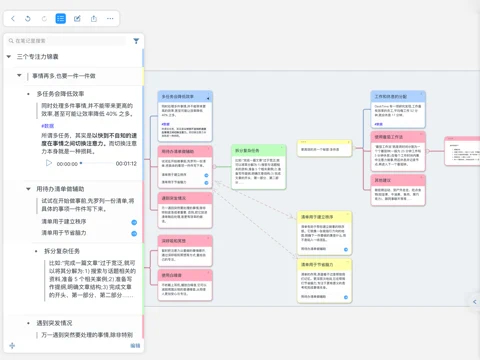This screenshot has height=360, width=480.
Task: Click the undo icon
Action: coord(28,19)
